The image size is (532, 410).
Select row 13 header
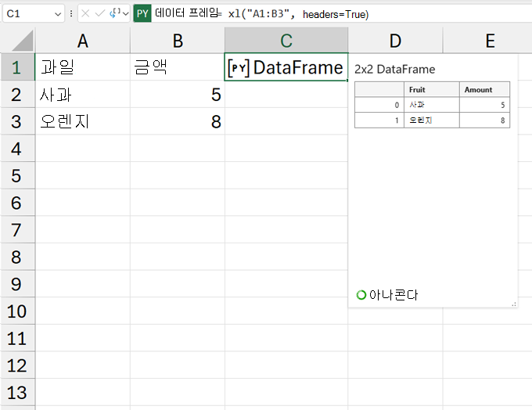17,392
